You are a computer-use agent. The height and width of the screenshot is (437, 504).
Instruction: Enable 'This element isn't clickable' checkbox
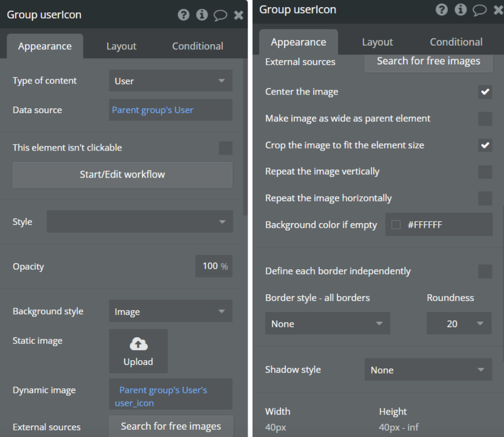(x=226, y=148)
